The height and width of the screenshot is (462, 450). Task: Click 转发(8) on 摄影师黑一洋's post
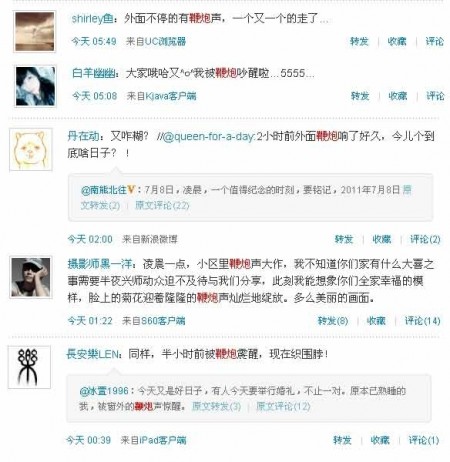click(x=333, y=321)
